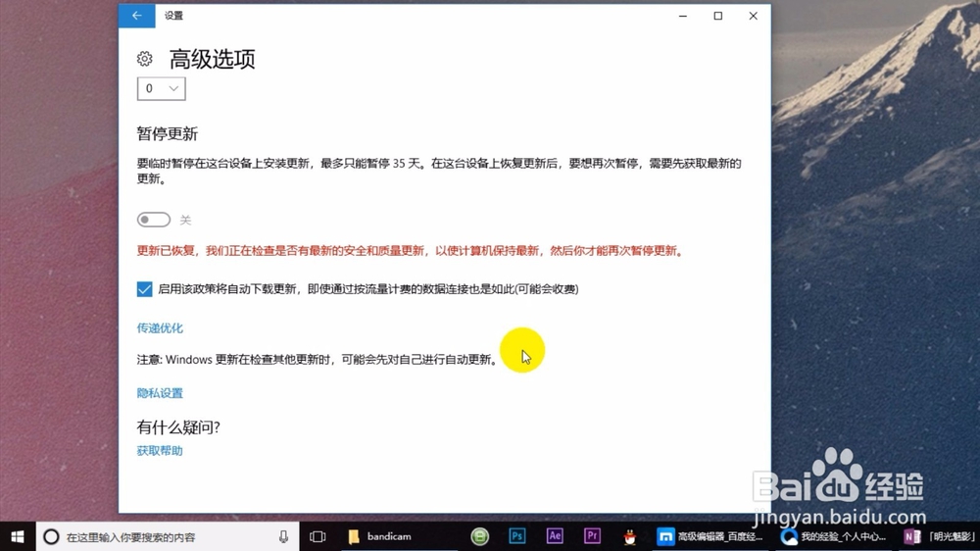The image size is (980, 551).
Task: Click the Cortana circle icon in the search box
Action: (51, 536)
